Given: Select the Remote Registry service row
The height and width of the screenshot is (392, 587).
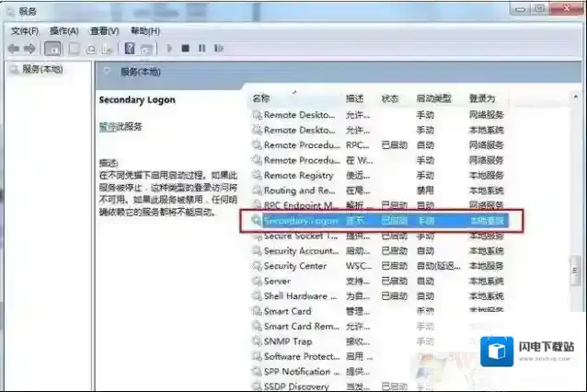Looking at the screenshot, I should coord(298,175).
